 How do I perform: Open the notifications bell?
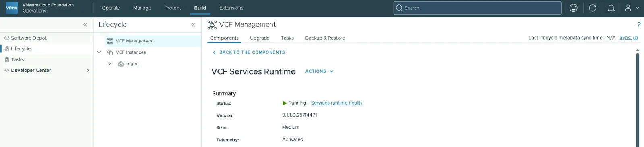pyautogui.click(x=611, y=8)
